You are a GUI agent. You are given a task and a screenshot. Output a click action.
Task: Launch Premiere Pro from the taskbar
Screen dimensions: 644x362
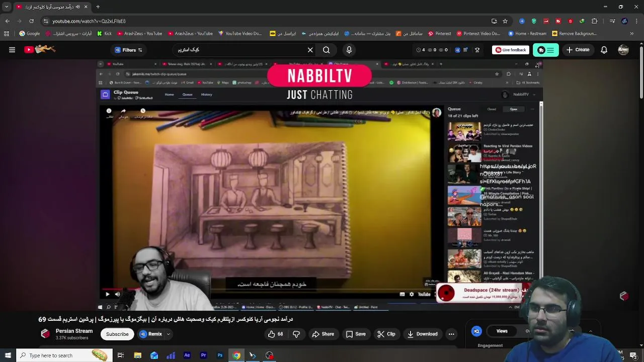203,355
